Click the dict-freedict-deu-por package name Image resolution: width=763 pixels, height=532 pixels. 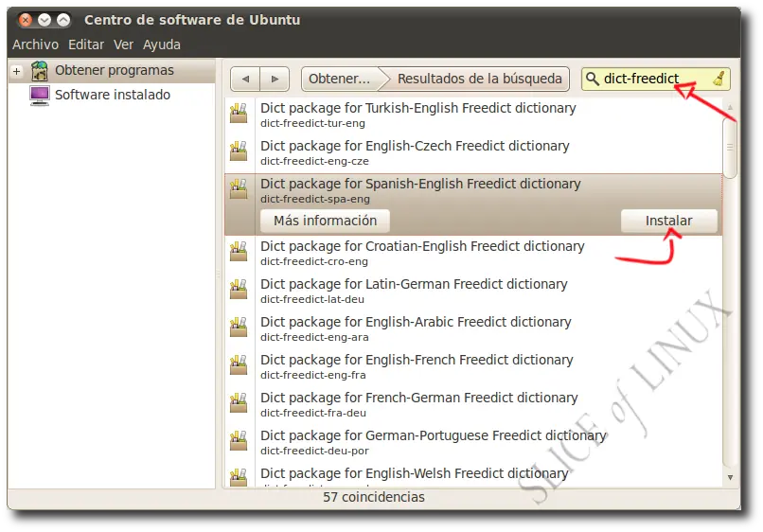pyautogui.click(x=314, y=451)
